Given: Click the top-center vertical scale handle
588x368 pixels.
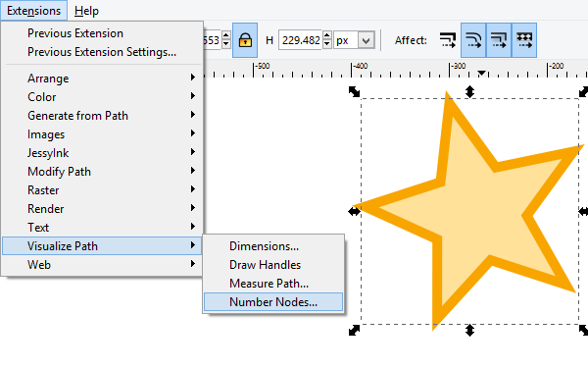Looking at the screenshot, I should click(x=469, y=91).
